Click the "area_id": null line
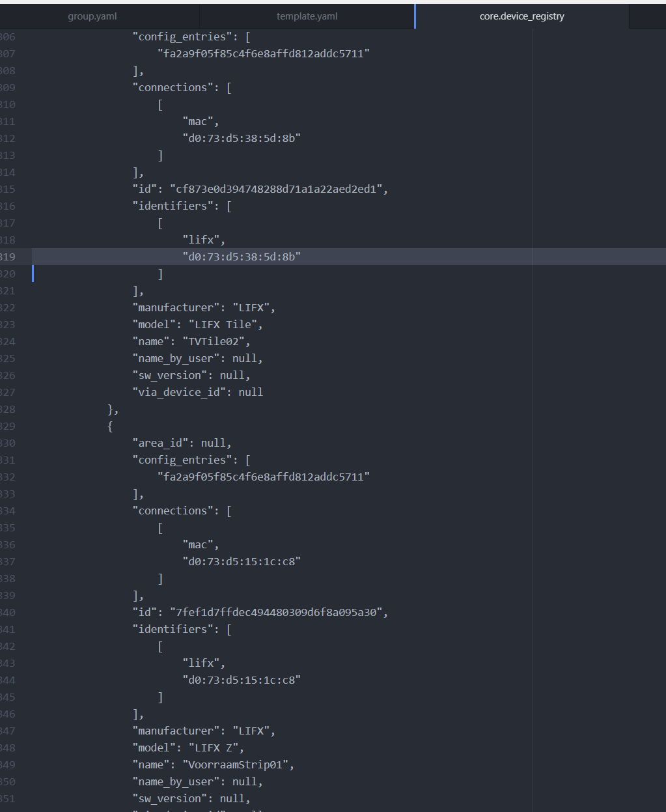The height and width of the screenshot is (812, 666). click(182, 443)
